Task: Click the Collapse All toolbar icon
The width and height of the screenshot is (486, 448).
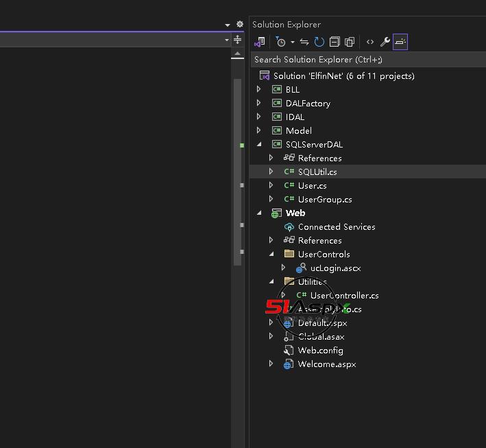Action: point(335,42)
